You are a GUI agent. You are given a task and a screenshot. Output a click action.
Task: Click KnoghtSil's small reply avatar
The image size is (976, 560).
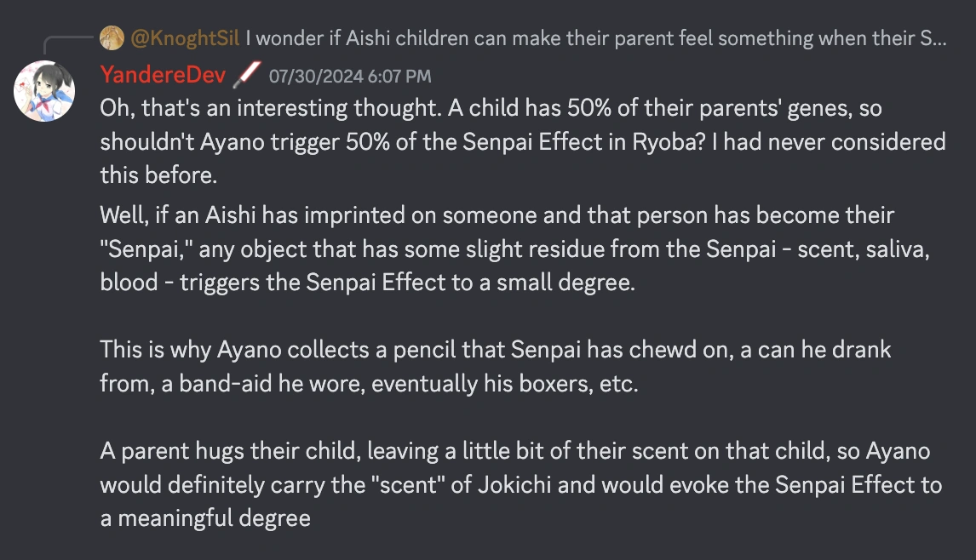click(112, 37)
